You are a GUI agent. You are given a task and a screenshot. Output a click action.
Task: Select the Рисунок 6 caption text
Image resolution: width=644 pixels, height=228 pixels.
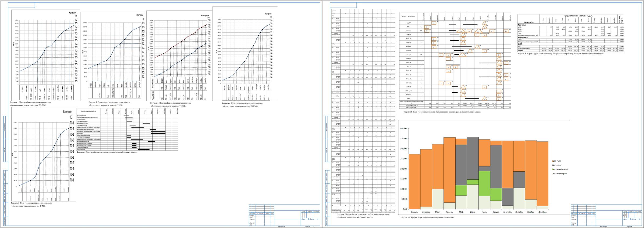click(x=107, y=152)
